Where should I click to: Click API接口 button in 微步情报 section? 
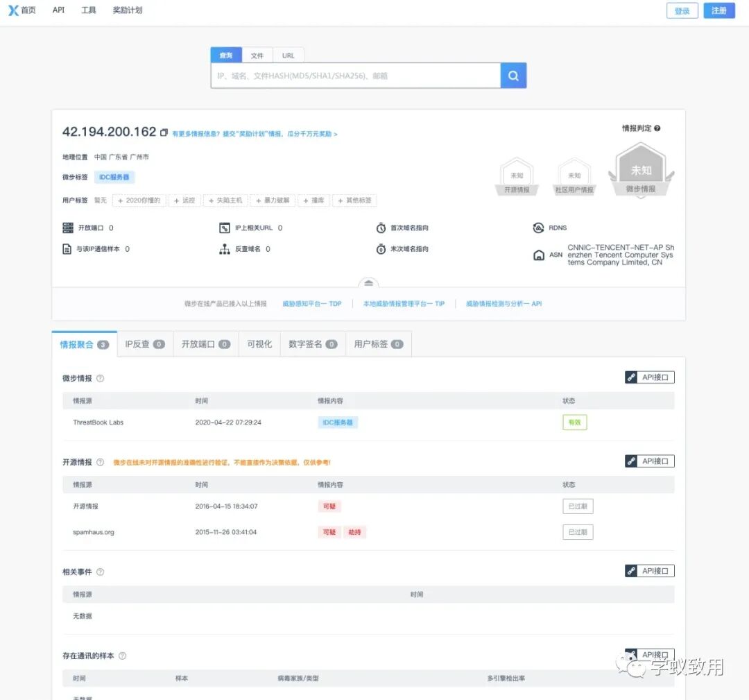click(x=650, y=377)
